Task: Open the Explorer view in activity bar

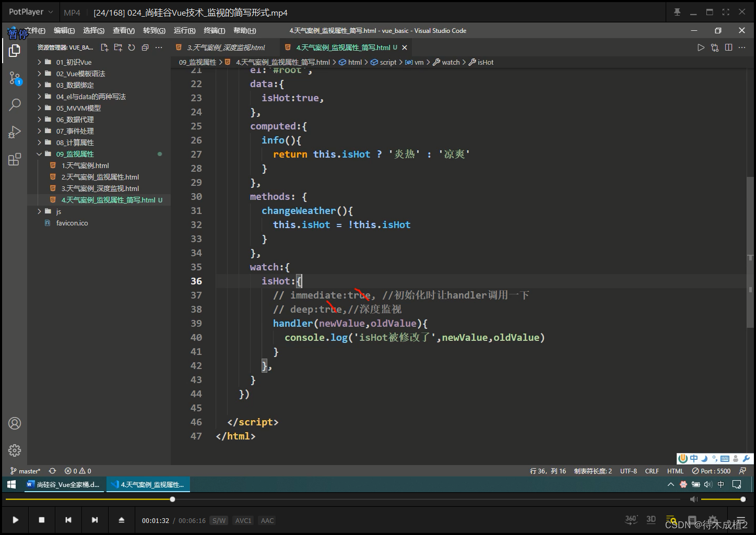Action: coord(15,51)
